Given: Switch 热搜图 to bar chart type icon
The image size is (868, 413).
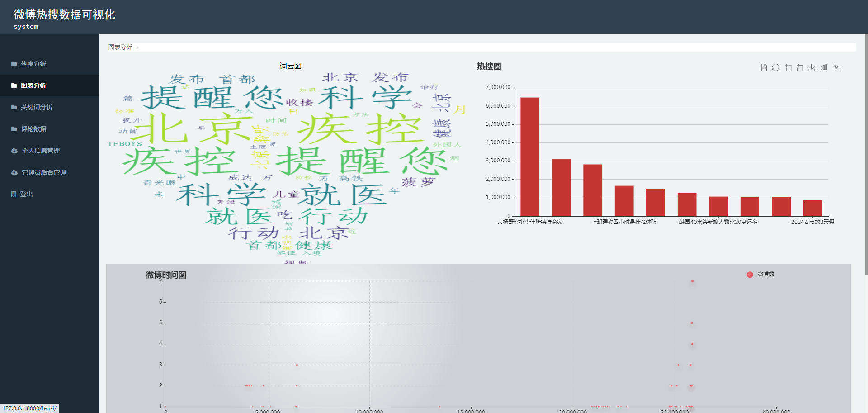Looking at the screenshot, I should [x=824, y=67].
